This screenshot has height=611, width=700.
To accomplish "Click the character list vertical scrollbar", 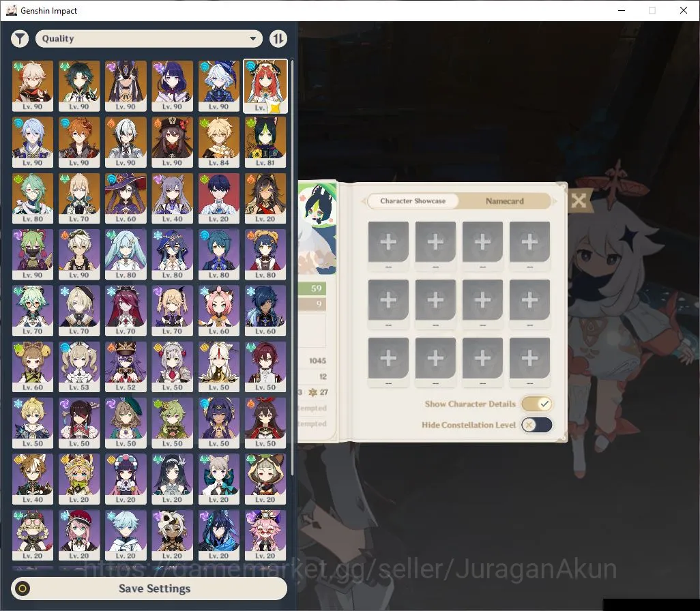I will [x=292, y=268].
